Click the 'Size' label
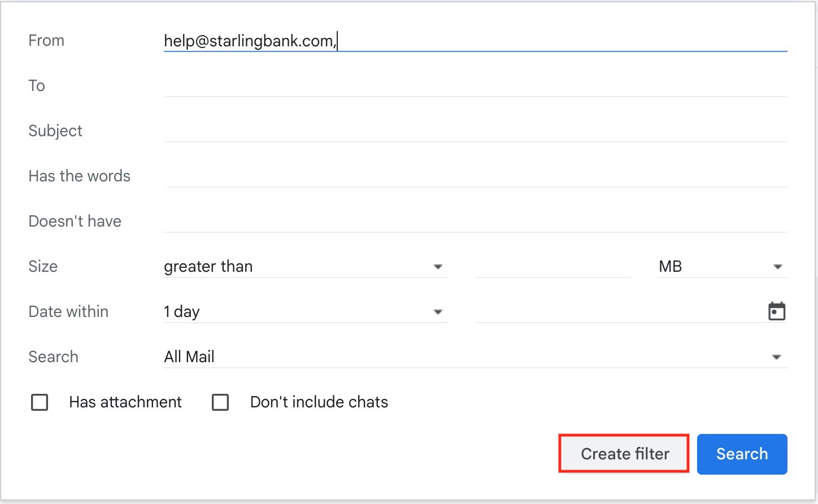Viewport: 818px width, 504px height. click(43, 267)
